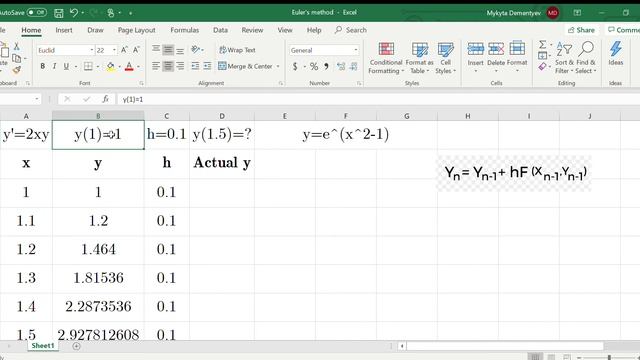Open the General number format dropdown
640x360 pixels.
pyautogui.click(x=356, y=50)
